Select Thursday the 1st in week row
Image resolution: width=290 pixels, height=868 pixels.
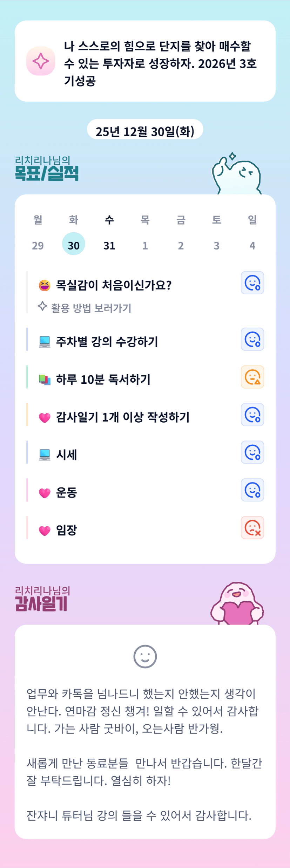pos(145,245)
